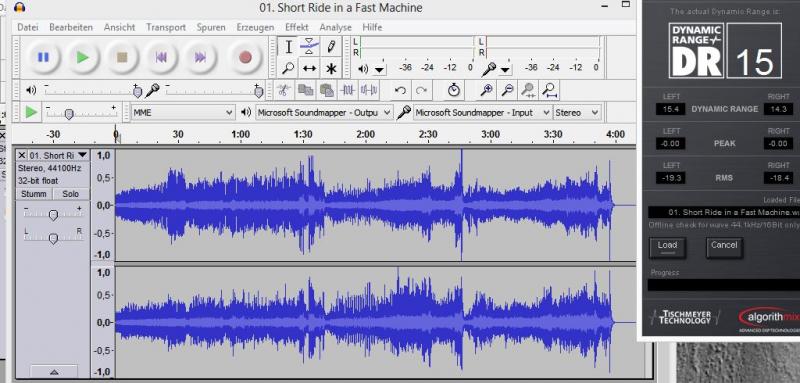
Task: Select the Draw pencil tool
Action: click(331, 46)
